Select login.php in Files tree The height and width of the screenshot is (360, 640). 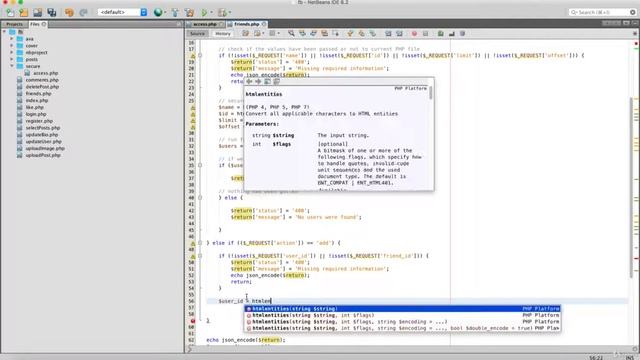click(36, 114)
